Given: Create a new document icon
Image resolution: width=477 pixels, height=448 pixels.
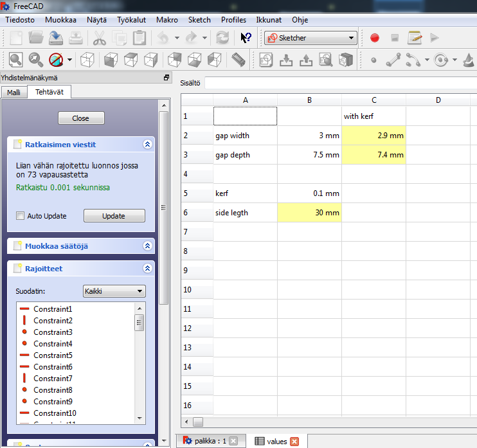Looking at the screenshot, I should [16, 38].
